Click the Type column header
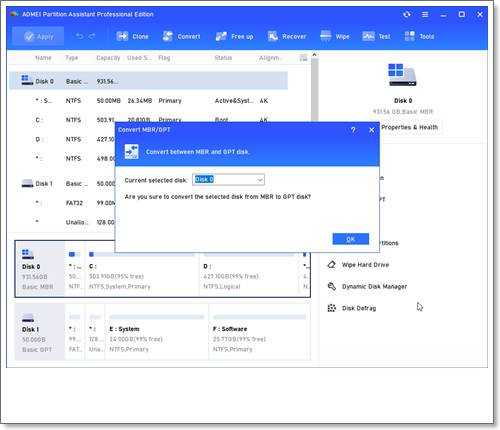500x430 pixels. (x=72, y=58)
